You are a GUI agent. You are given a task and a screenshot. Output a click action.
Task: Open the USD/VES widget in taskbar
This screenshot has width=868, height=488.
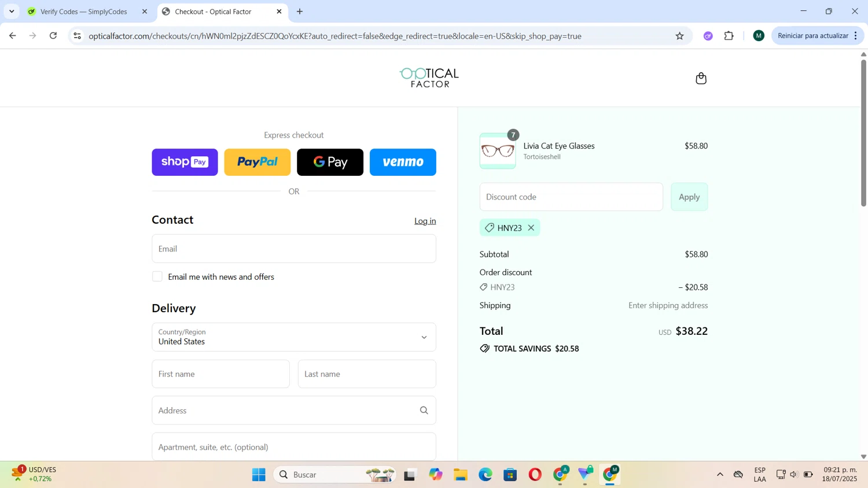pos(35,474)
